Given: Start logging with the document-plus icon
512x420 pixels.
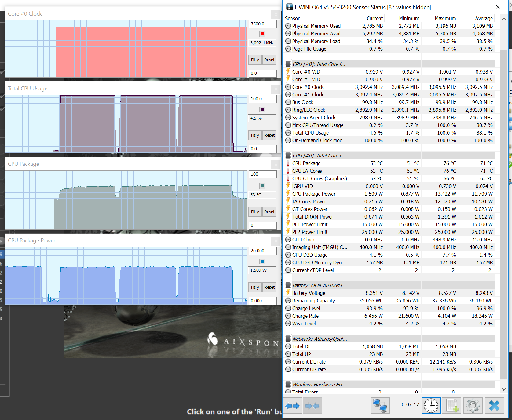Looking at the screenshot, I should click(452, 406).
